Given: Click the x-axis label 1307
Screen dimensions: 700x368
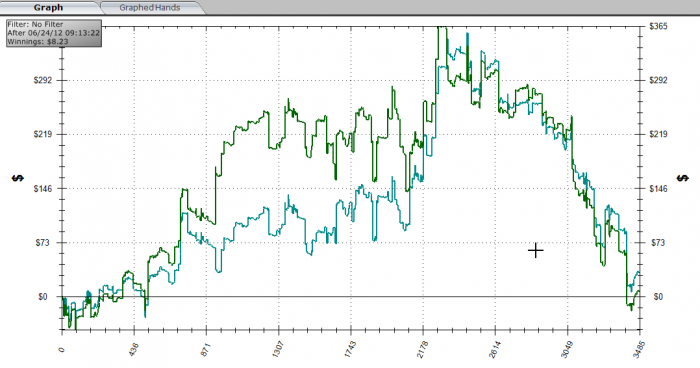Looking at the screenshot, I should (277, 350).
